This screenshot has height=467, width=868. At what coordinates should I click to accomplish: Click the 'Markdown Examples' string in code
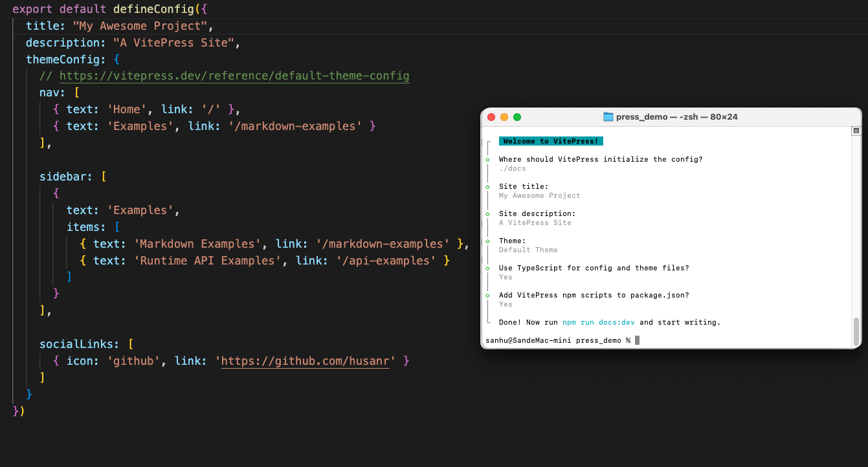click(x=197, y=244)
